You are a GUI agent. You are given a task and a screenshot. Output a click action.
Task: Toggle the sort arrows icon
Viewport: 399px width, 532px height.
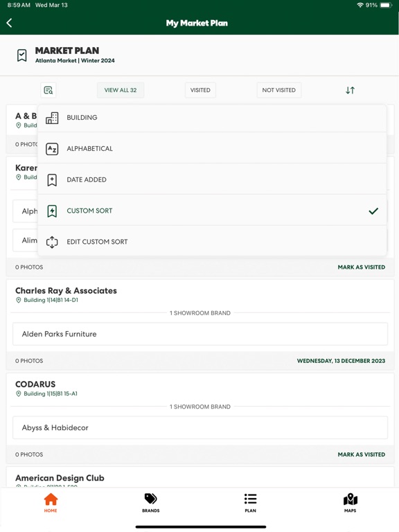(350, 90)
